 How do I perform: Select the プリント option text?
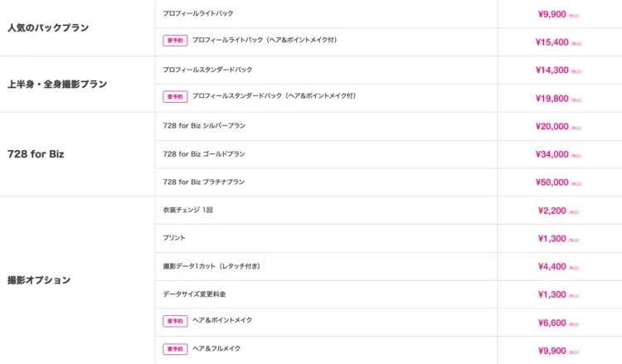coord(174,238)
